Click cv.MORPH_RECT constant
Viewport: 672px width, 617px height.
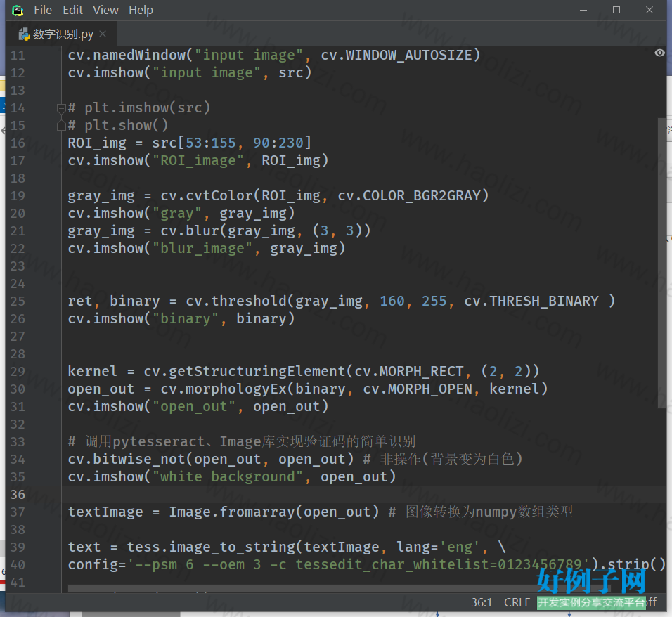point(409,372)
